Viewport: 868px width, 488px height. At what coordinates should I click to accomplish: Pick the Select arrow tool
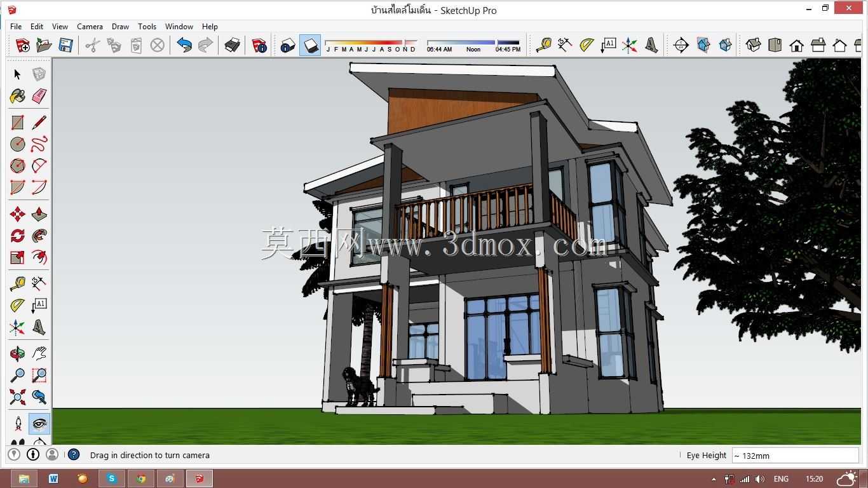click(17, 74)
